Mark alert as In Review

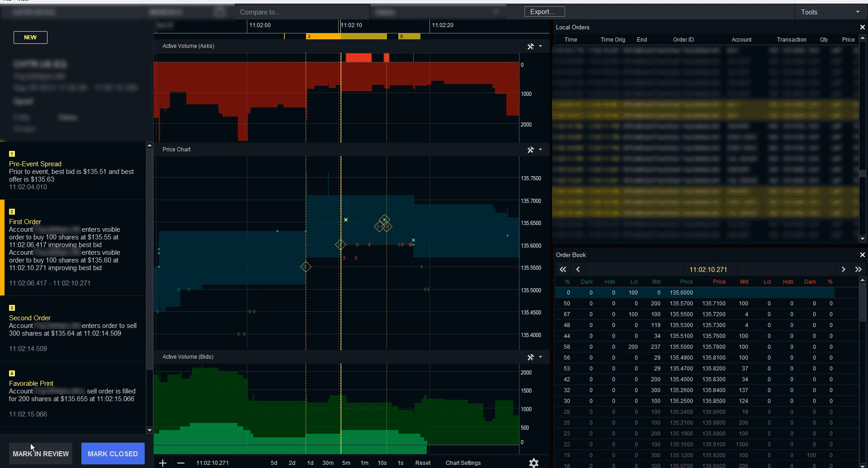click(x=41, y=454)
